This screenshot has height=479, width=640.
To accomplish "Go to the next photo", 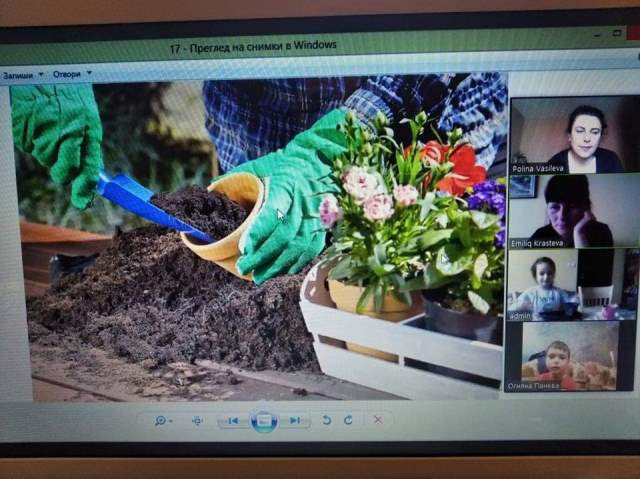I will (295, 421).
